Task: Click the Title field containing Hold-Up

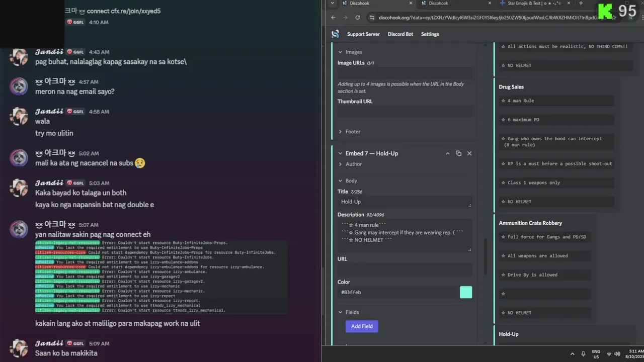Action: pos(405,202)
